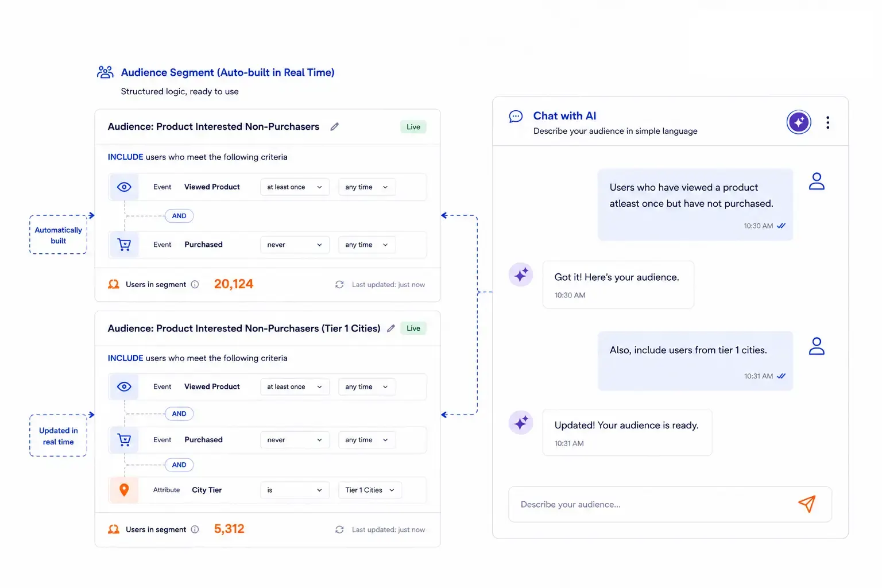Click 'Audience Segment (Auto-built in Real Time)' heading
The image size is (882, 588).
pyautogui.click(x=227, y=72)
